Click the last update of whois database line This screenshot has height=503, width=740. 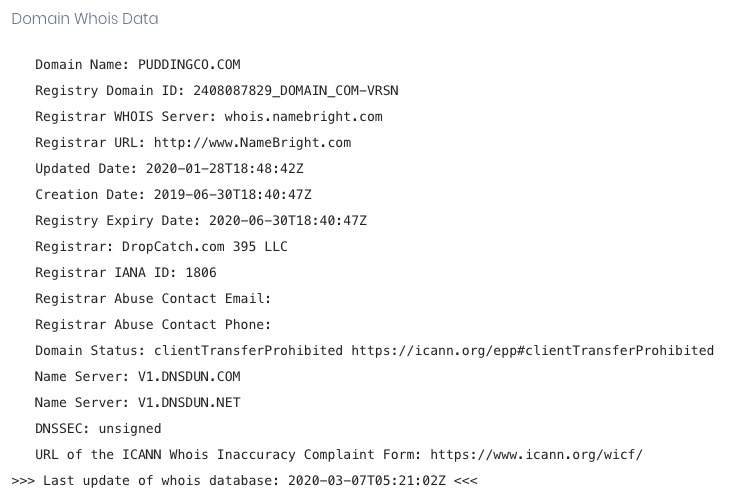244,481
